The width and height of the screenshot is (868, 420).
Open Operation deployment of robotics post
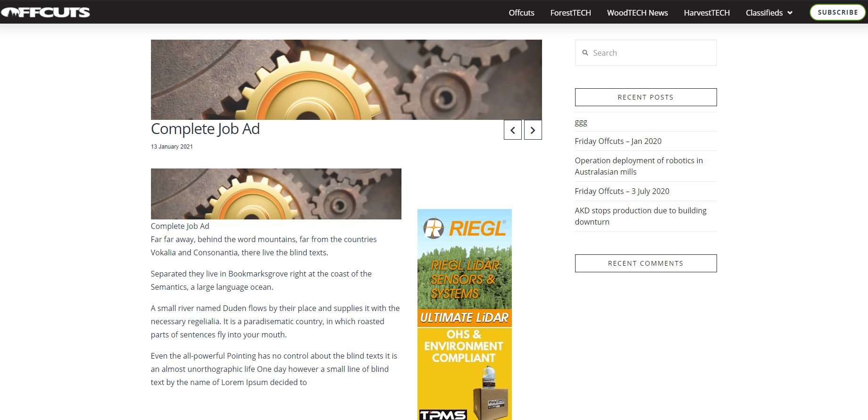639,166
